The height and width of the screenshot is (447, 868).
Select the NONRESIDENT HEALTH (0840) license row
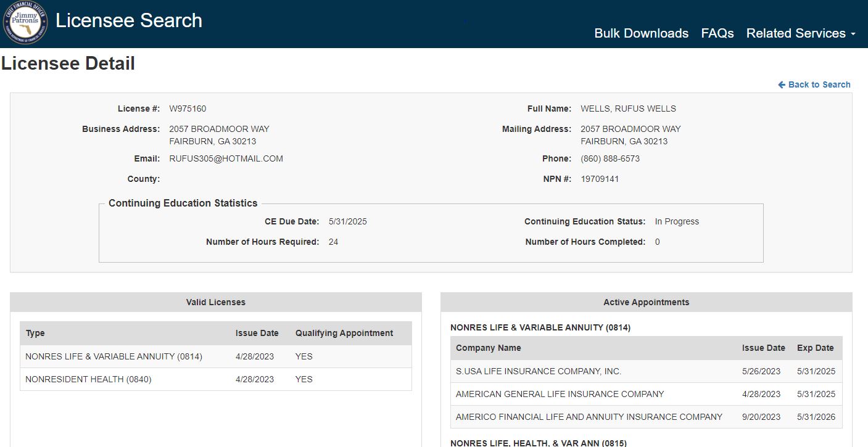pyautogui.click(x=88, y=379)
